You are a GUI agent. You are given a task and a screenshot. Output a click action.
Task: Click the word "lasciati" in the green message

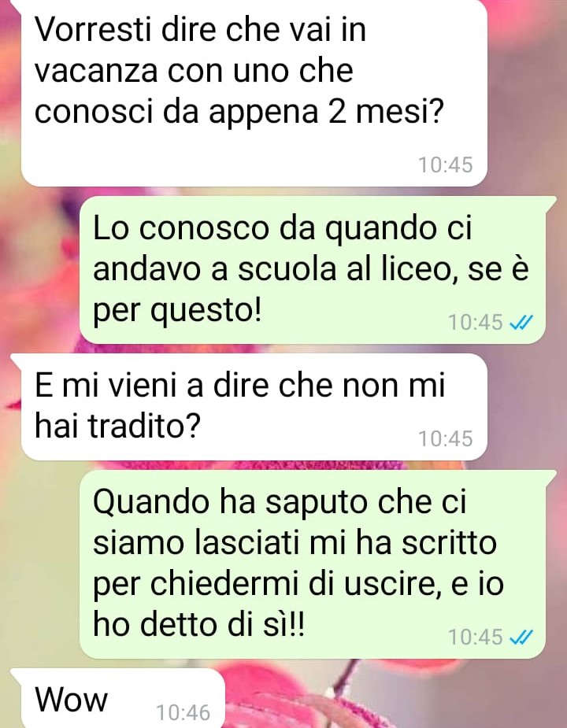pos(246,541)
